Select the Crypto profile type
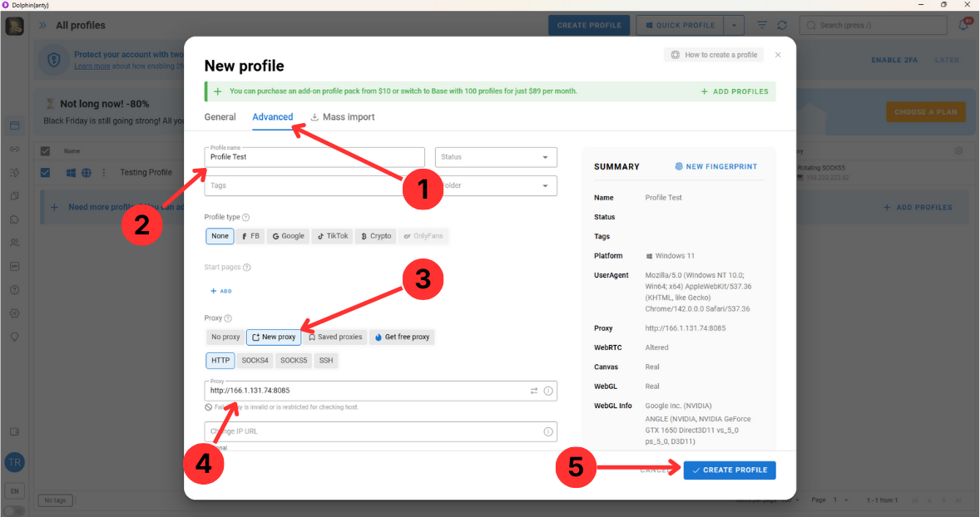The height and width of the screenshot is (517, 980). click(376, 236)
